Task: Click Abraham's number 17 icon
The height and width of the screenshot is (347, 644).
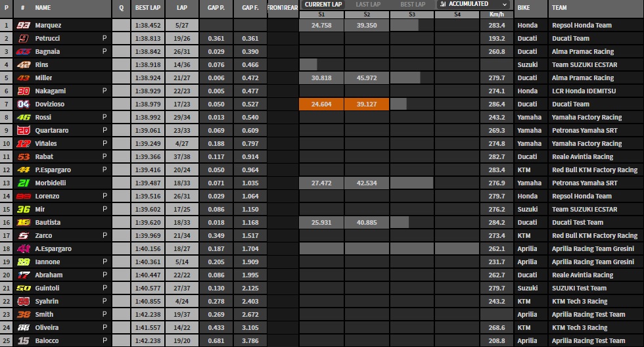Action: [24, 275]
